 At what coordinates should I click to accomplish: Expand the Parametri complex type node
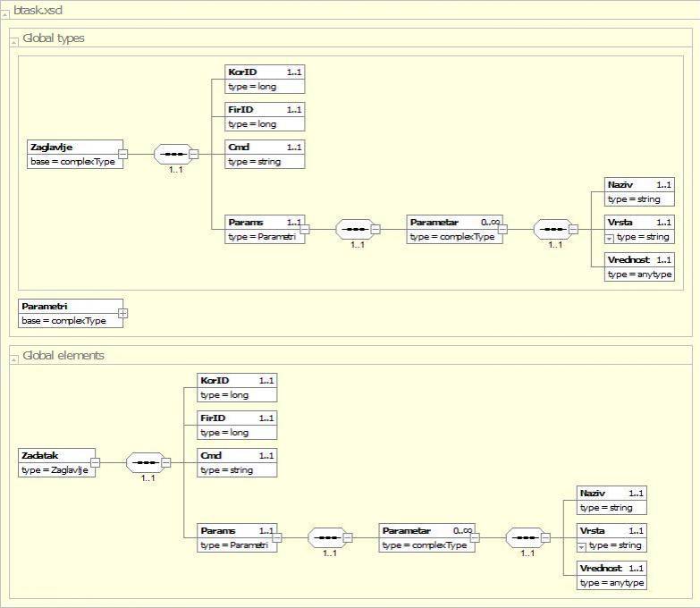(123, 313)
